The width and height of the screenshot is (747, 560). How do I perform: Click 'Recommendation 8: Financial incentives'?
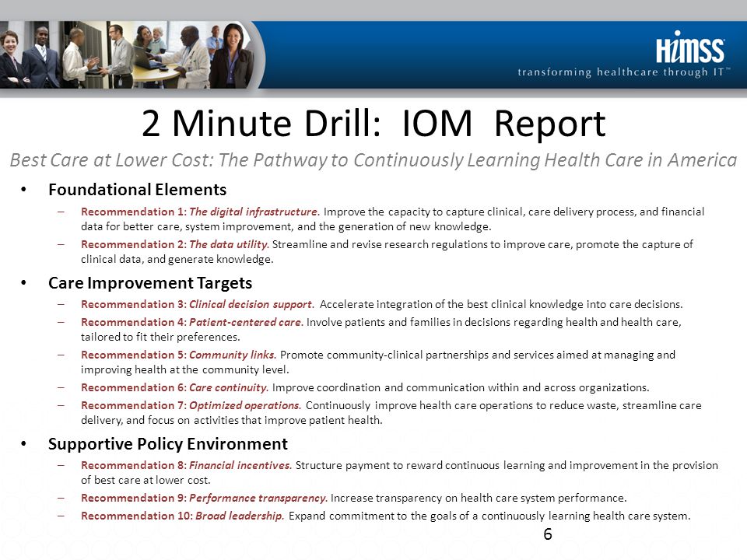click(186, 465)
